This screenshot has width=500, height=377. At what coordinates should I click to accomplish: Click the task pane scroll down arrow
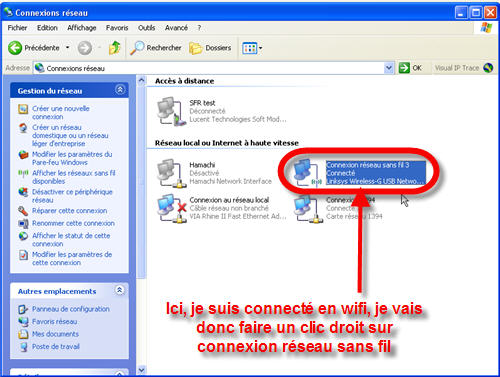coord(141,370)
